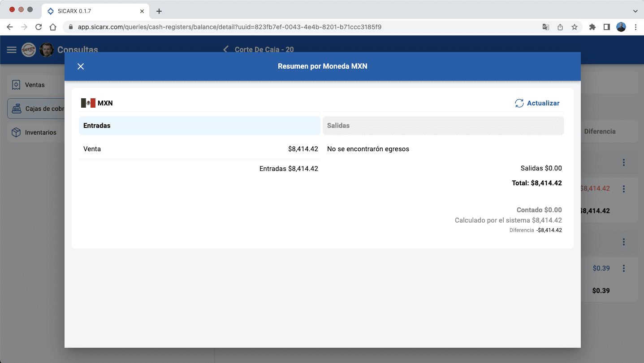Open options menu beside the $0.39 row

(623, 268)
